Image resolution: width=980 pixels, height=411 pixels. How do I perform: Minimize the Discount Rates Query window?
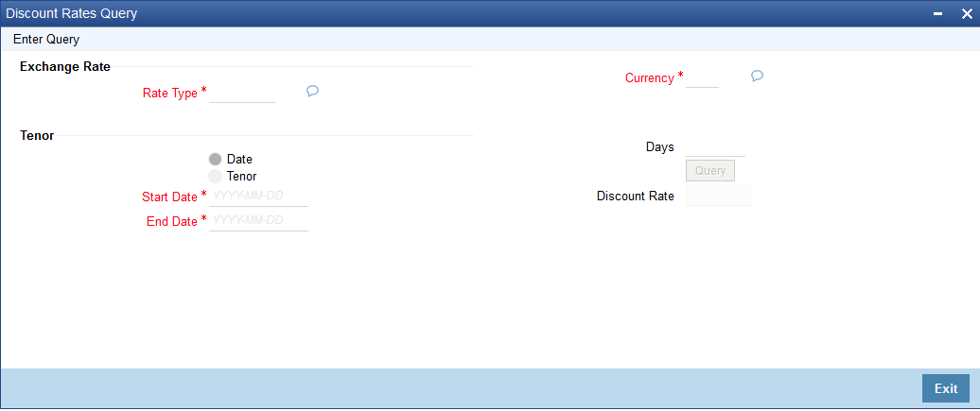click(x=938, y=14)
